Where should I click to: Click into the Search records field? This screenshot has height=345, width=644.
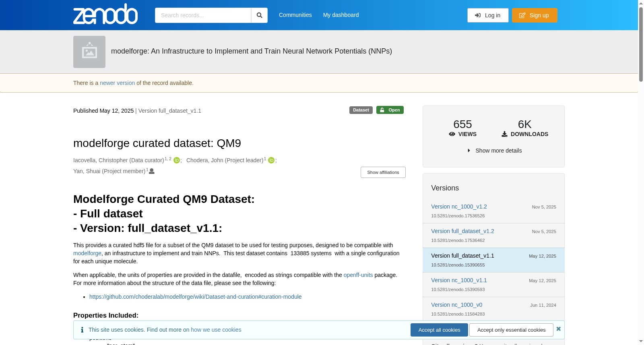[x=203, y=15]
